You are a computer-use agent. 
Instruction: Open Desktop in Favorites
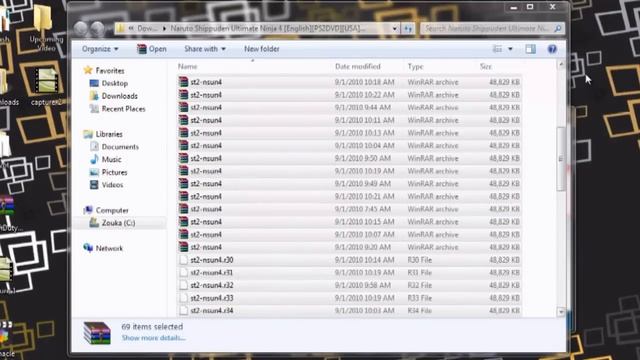click(115, 83)
